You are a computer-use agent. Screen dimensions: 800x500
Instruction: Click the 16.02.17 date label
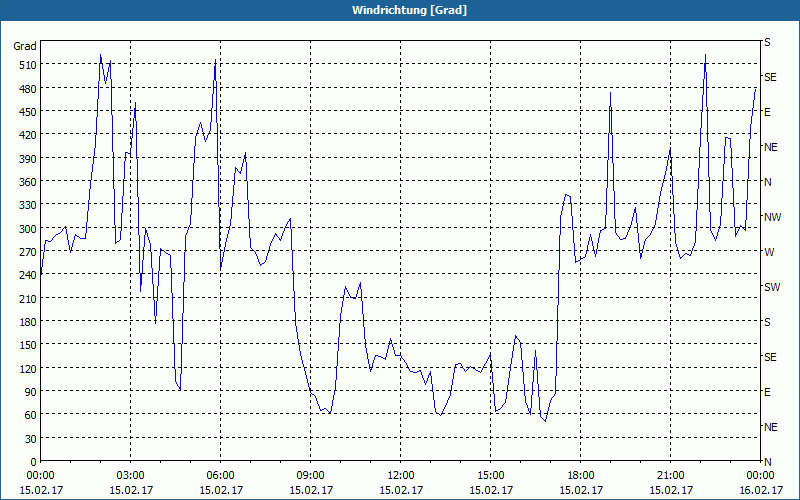(760, 490)
